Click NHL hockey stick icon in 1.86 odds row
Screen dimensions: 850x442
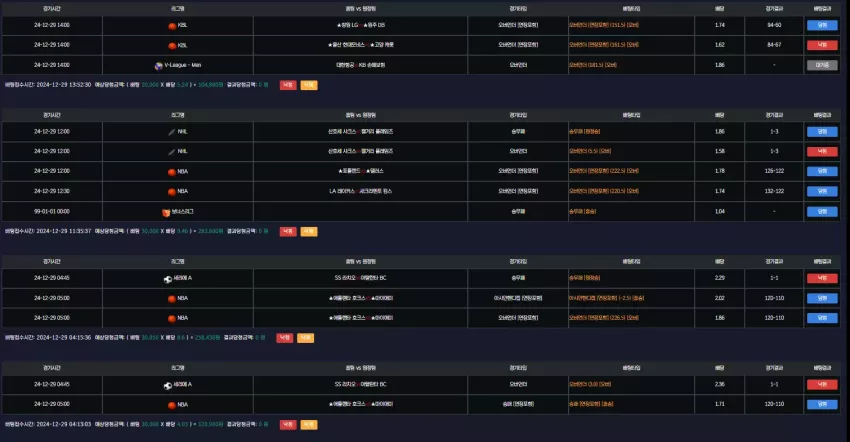(x=171, y=132)
